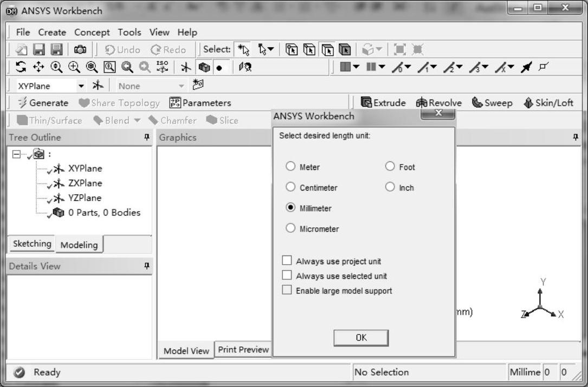Click the ISO isometric view icon

coord(161,68)
